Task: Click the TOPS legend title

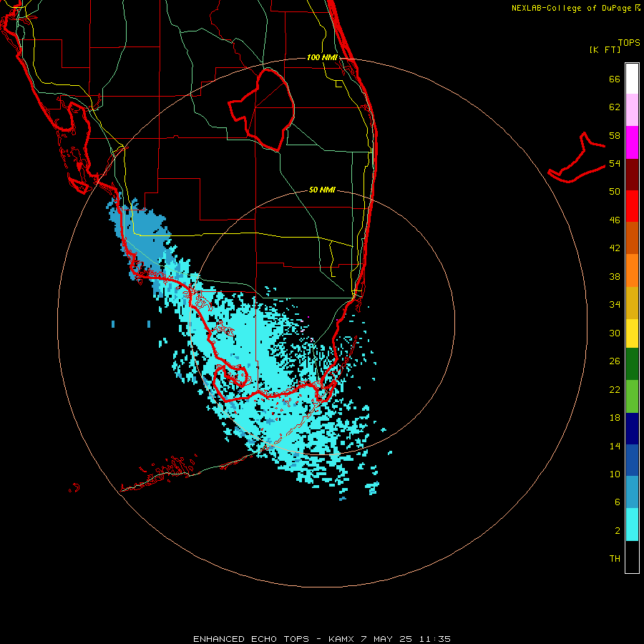Action: (x=629, y=42)
